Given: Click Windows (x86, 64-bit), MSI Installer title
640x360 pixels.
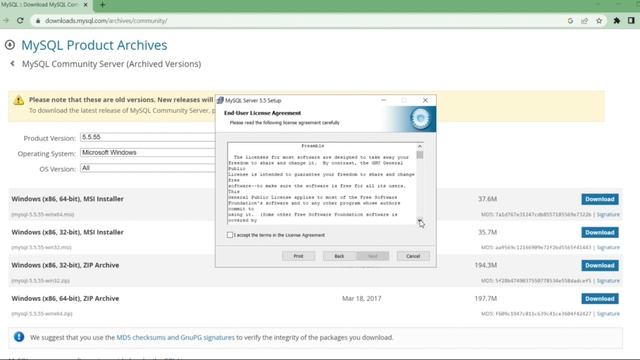Looking at the screenshot, I should 67,199.
